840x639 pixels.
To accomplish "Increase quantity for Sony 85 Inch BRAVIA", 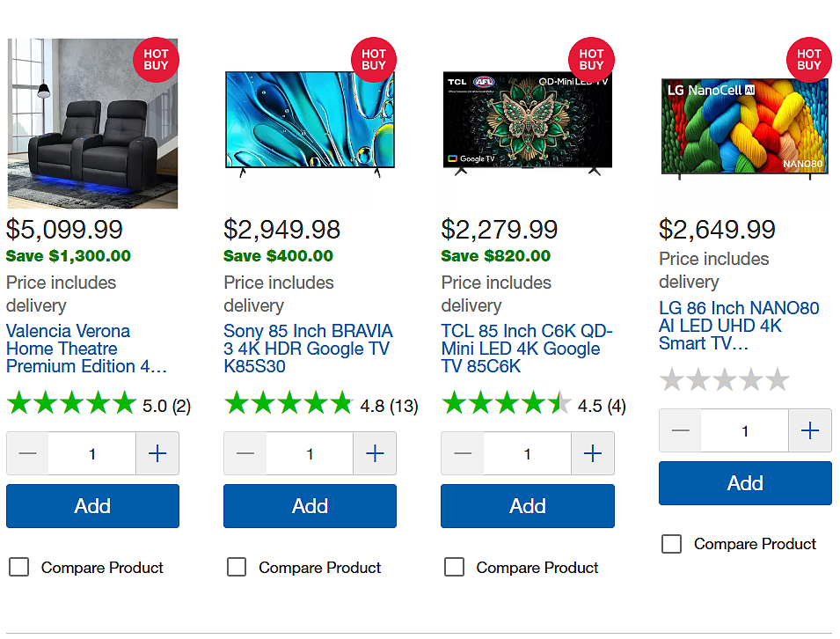I will pos(375,453).
